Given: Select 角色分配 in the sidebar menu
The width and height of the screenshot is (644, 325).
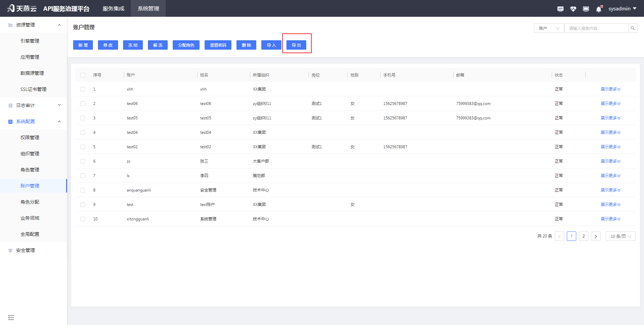Looking at the screenshot, I should pyautogui.click(x=30, y=202).
